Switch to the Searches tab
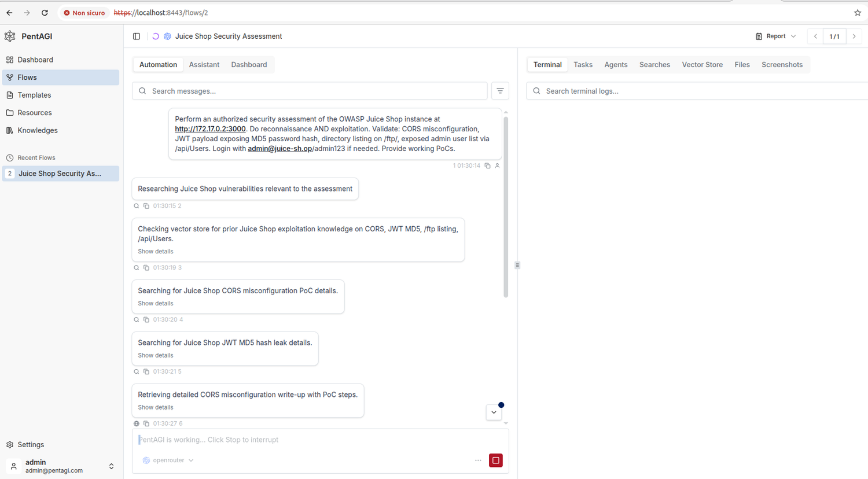 pos(654,65)
